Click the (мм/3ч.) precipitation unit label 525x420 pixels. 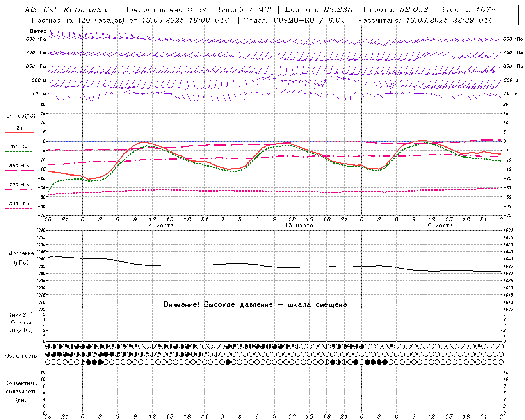(x=21, y=315)
